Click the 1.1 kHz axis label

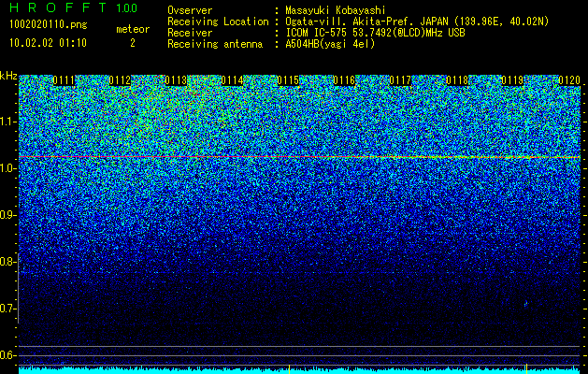click(7, 122)
